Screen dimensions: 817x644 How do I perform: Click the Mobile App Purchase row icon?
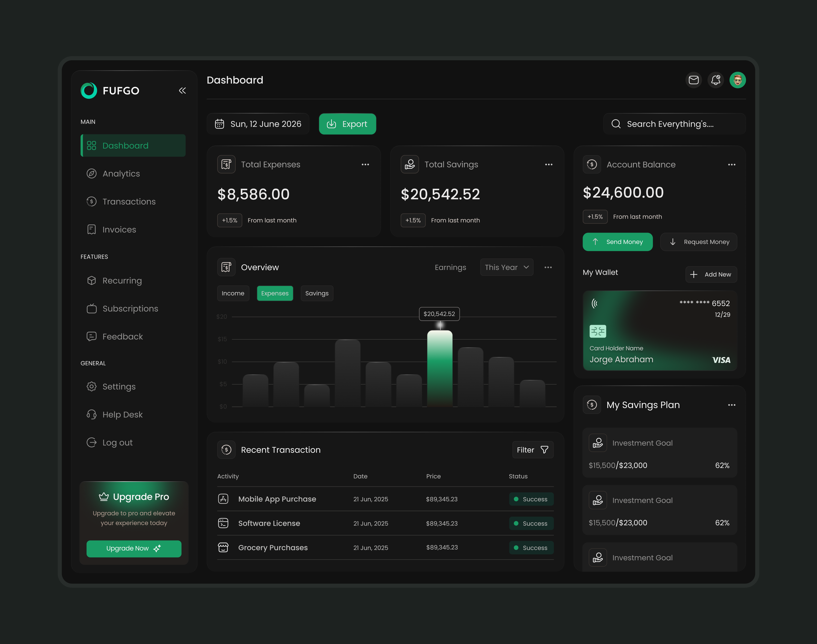223,499
